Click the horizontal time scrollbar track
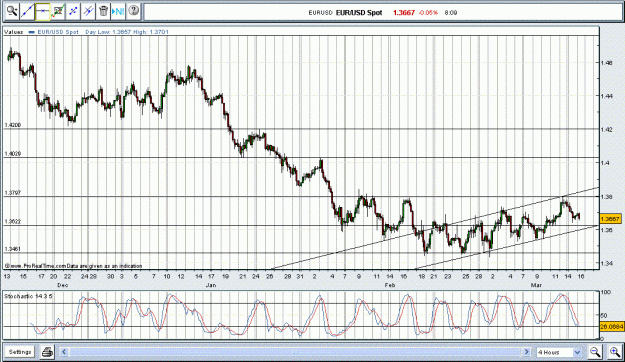 (295, 352)
